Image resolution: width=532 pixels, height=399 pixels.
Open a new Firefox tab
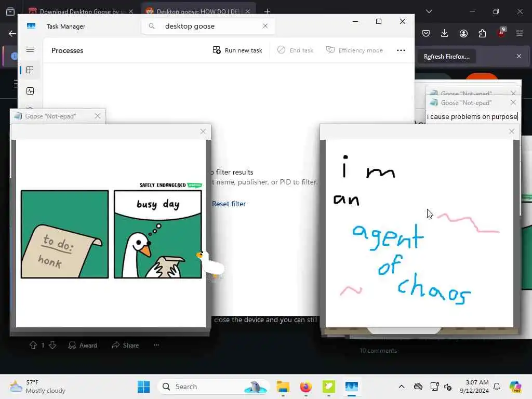(268, 11)
